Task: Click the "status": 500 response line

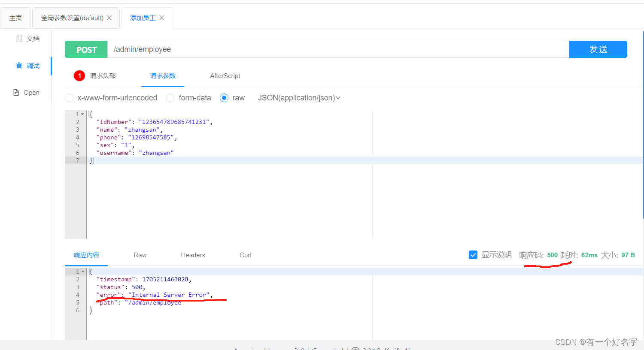Action: pos(121,287)
